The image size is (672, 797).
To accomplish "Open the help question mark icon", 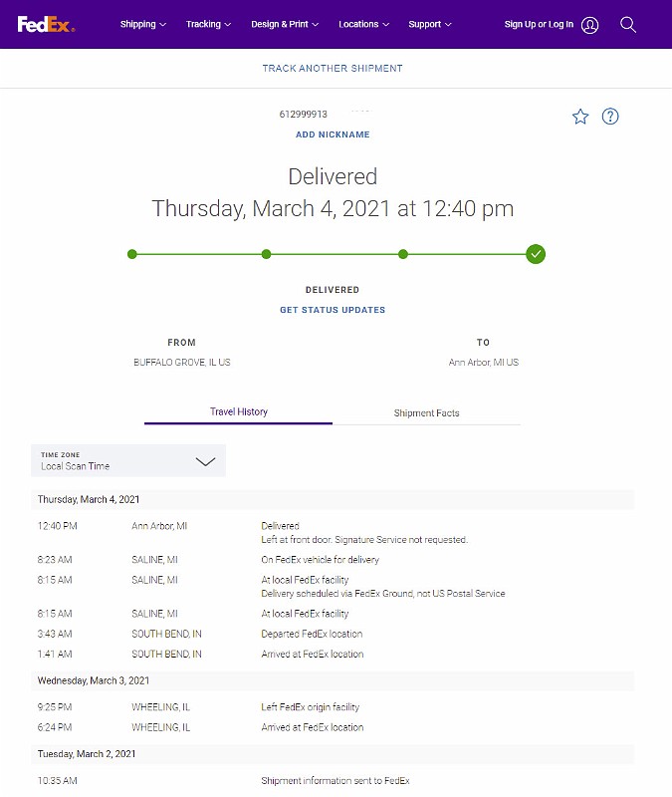I will pyautogui.click(x=610, y=117).
